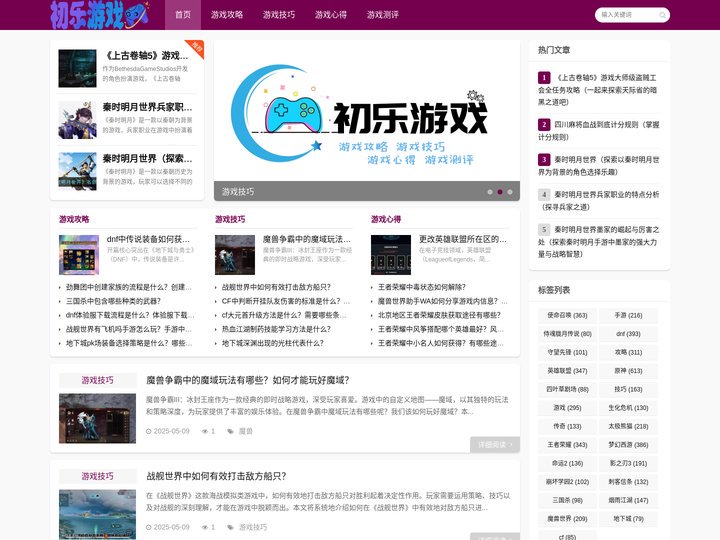Select the 太极熊猫 (218) tag

(x=628, y=426)
